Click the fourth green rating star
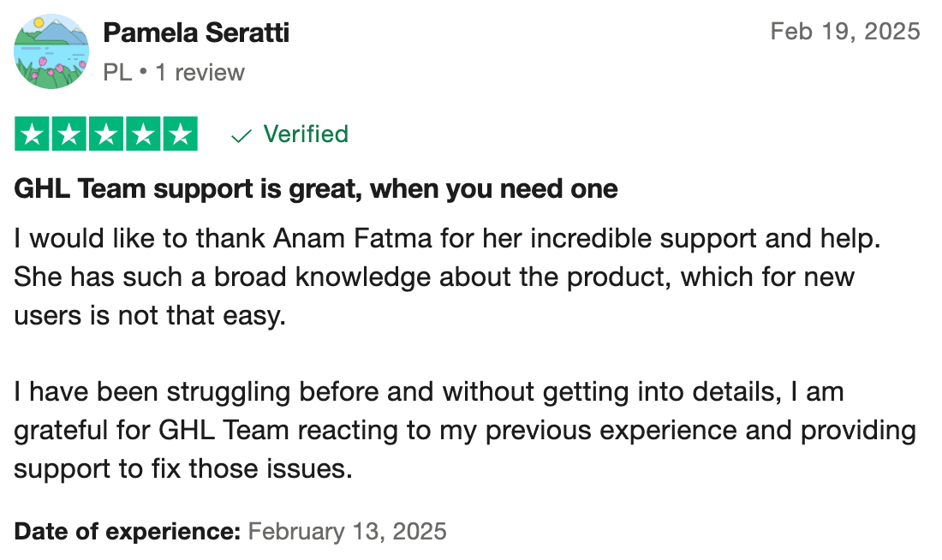 143,134
